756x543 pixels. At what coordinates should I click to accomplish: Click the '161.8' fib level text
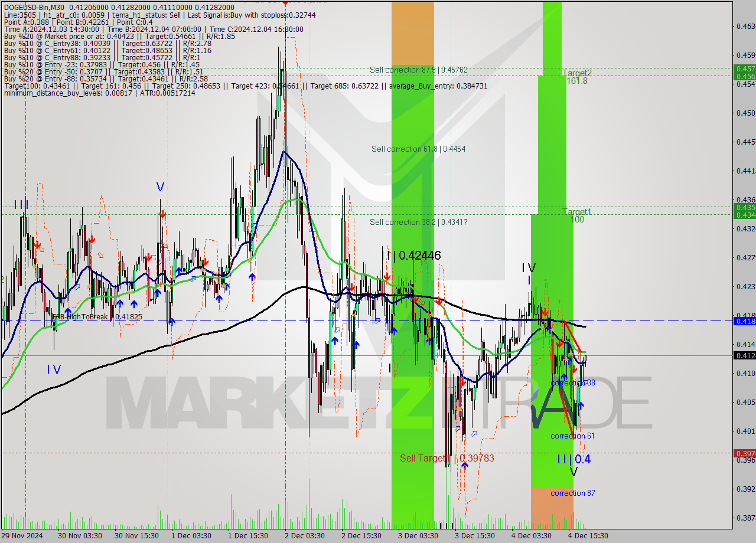click(577, 81)
